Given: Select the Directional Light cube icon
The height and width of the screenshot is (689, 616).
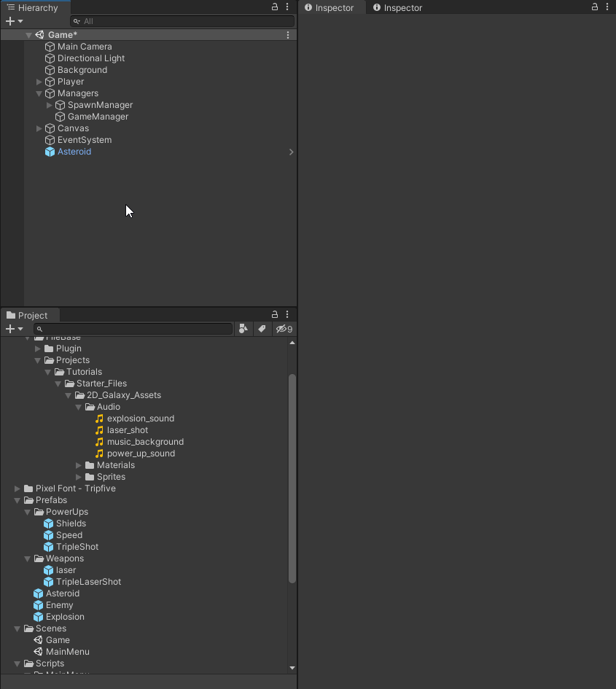Looking at the screenshot, I should tap(50, 58).
